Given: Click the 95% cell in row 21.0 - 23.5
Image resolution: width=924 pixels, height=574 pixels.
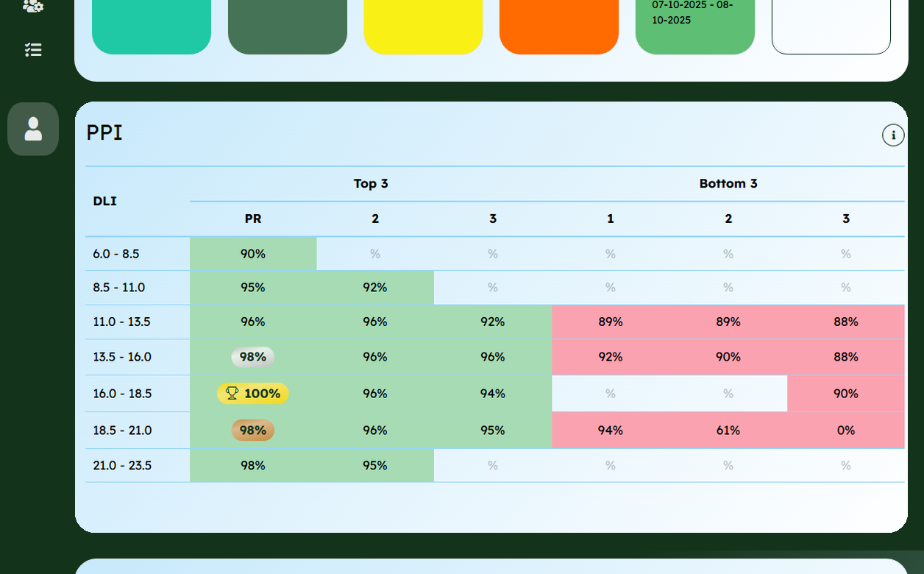Looking at the screenshot, I should pyautogui.click(x=375, y=466).
